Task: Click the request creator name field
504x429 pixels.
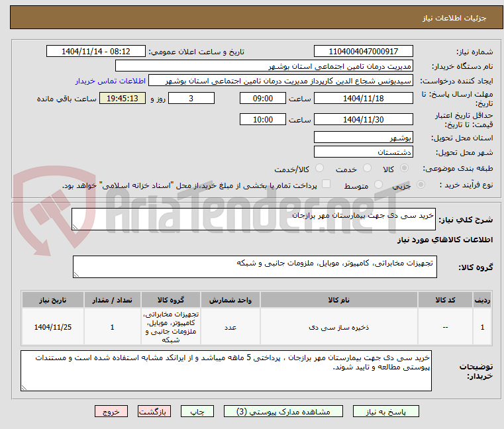Action: [x=281, y=81]
